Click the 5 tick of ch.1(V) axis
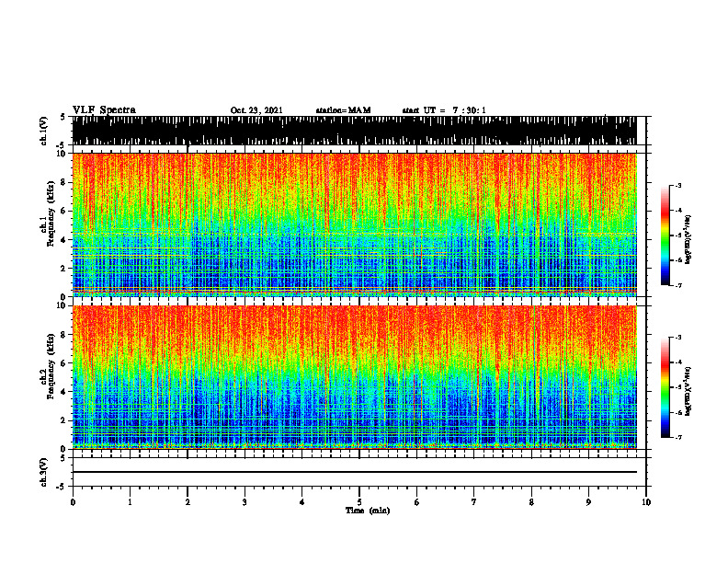Image resolution: width=728 pixels, height=563 pixels. pyautogui.click(x=63, y=118)
